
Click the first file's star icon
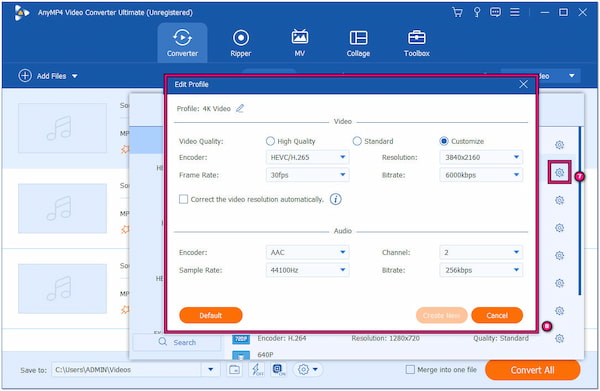pos(125,149)
